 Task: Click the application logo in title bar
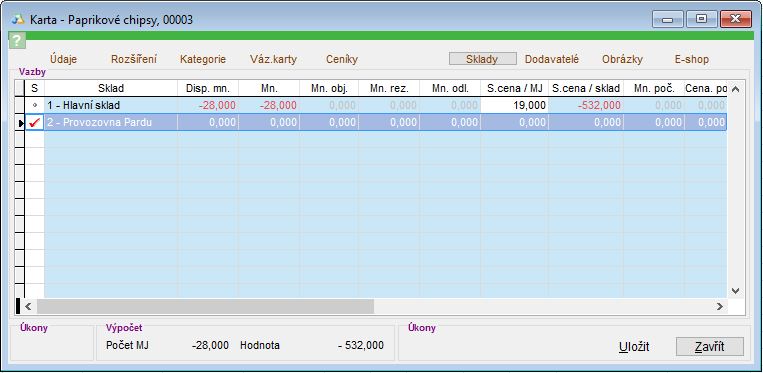point(18,19)
